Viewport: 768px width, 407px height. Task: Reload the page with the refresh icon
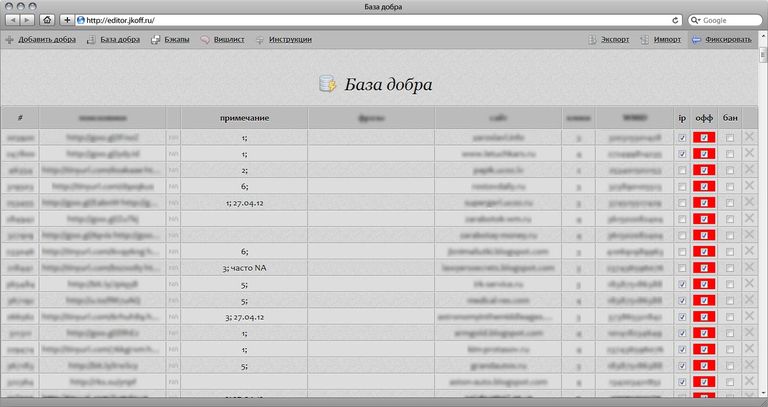[677, 19]
